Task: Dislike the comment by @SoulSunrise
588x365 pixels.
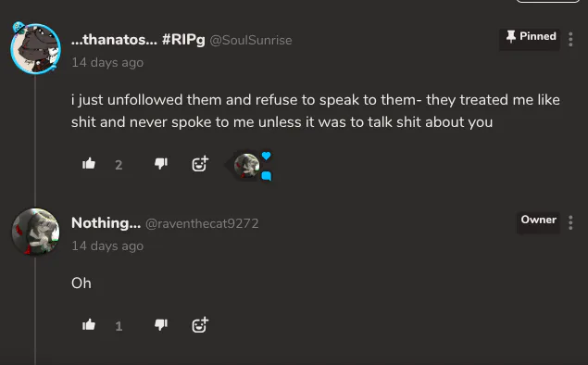Action: pyautogui.click(x=161, y=164)
